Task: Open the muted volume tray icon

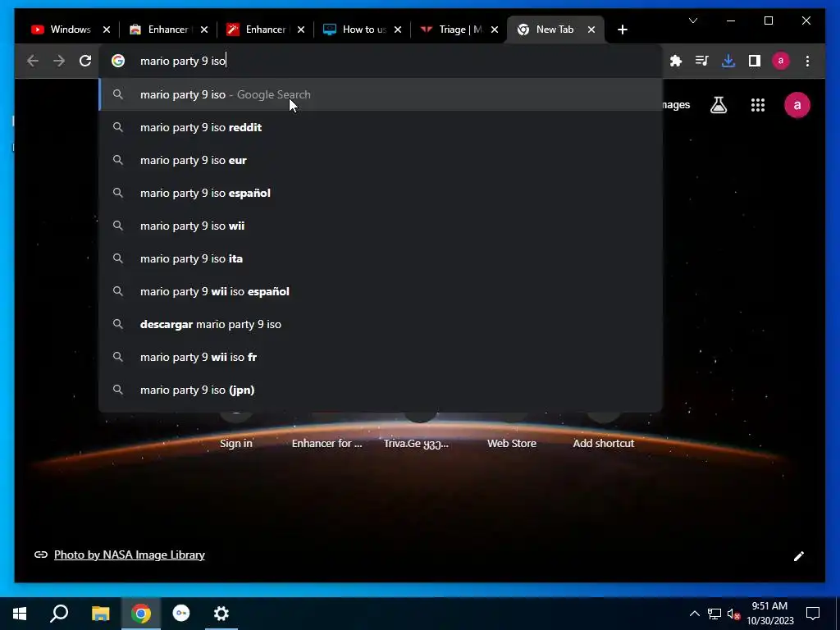Action: point(734,614)
